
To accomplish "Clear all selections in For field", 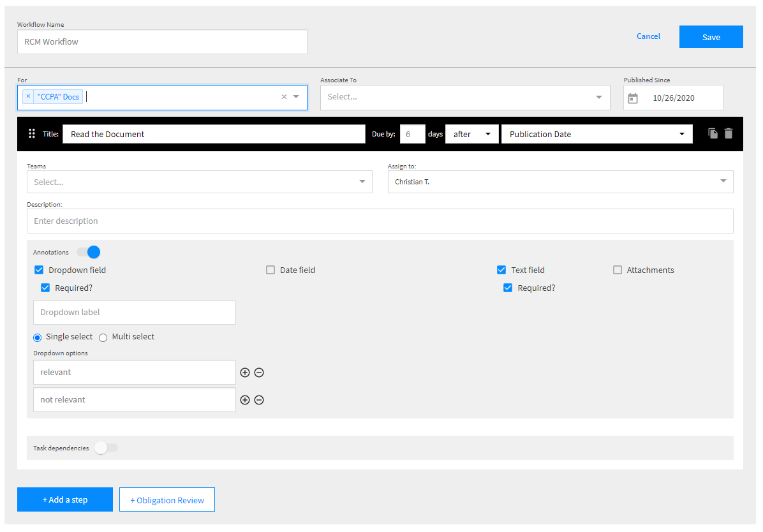I will point(284,97).
